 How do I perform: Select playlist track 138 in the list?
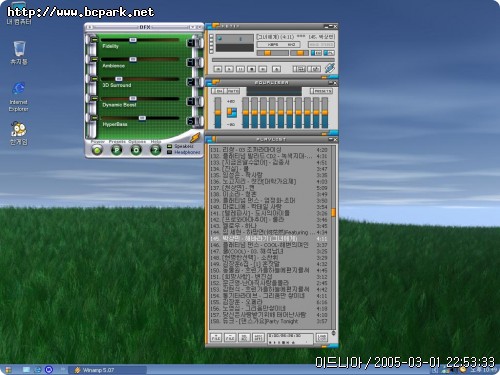pyautogui.click(x=269, y=194)
